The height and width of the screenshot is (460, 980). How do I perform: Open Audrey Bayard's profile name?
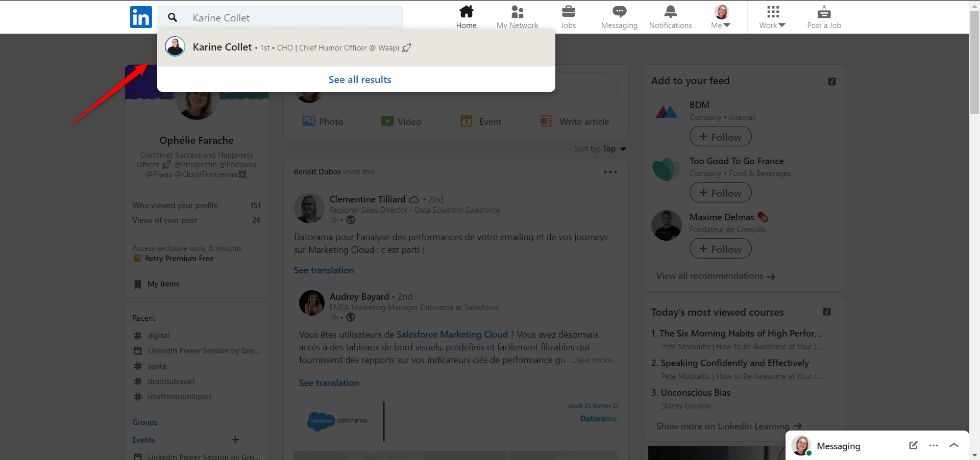click(x=359, y=297)
